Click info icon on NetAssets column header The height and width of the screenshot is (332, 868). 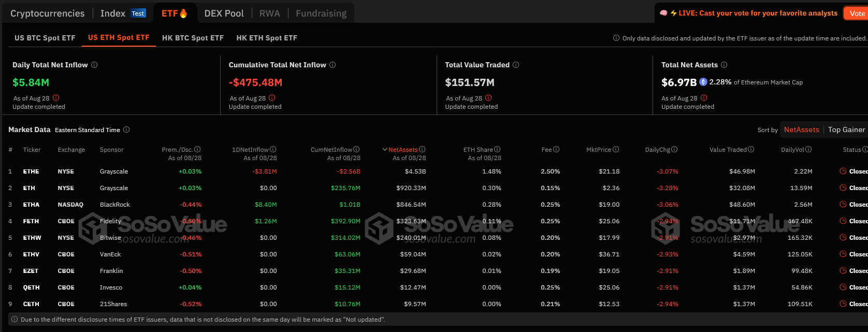click(422, 149)
